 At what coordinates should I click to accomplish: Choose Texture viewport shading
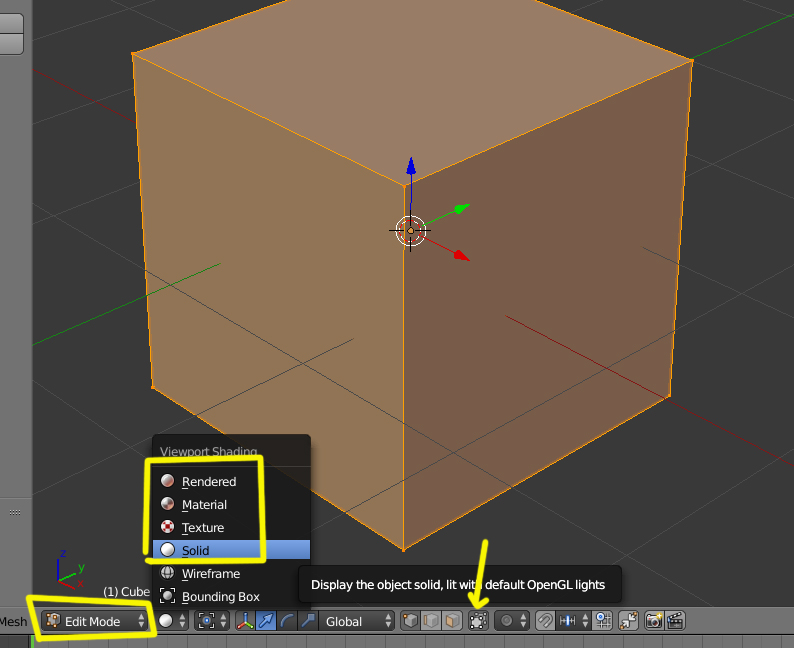(x=231, y=528)
